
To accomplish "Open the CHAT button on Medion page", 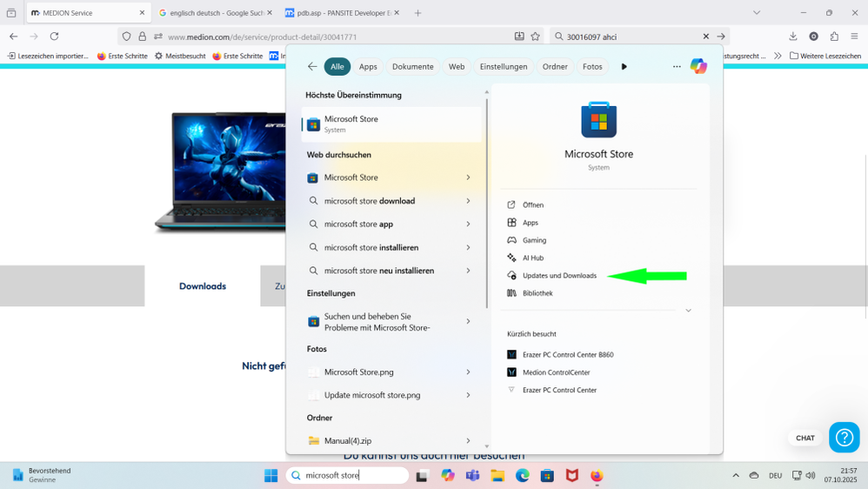I will pos(805,438).
